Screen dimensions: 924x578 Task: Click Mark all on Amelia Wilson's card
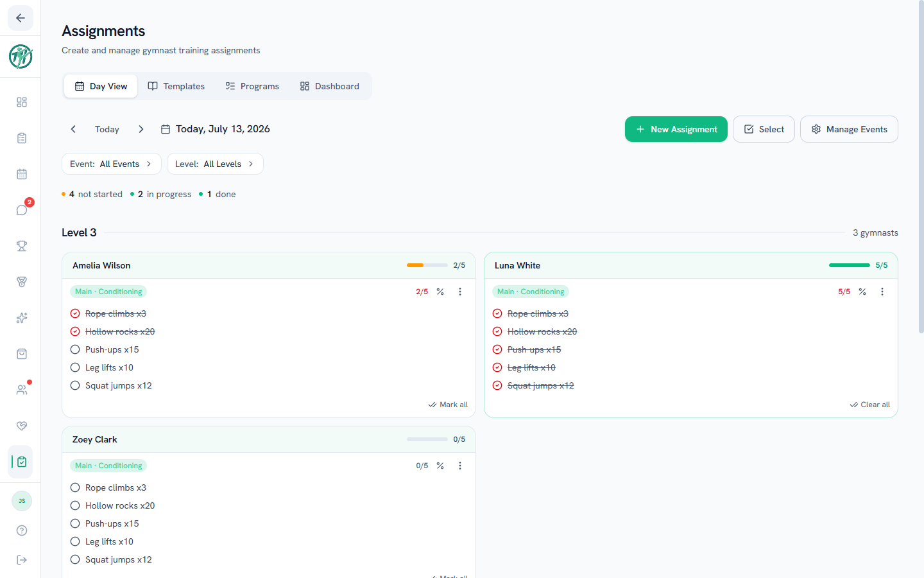point(448,405)
